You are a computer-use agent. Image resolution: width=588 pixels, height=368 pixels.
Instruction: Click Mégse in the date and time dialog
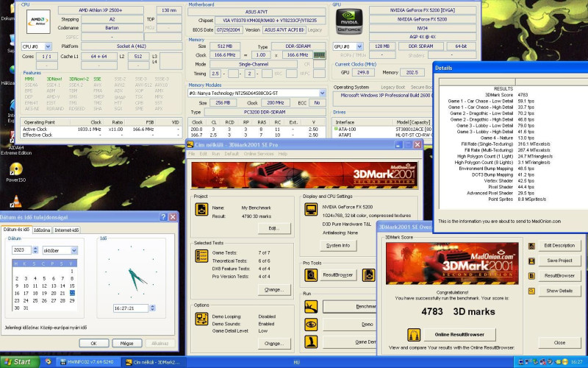[126, 343]
